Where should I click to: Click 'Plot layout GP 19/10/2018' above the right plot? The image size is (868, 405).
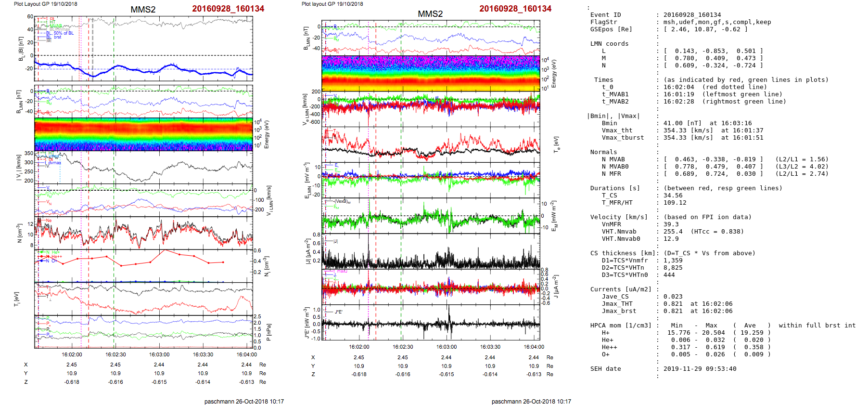point(332,4)
